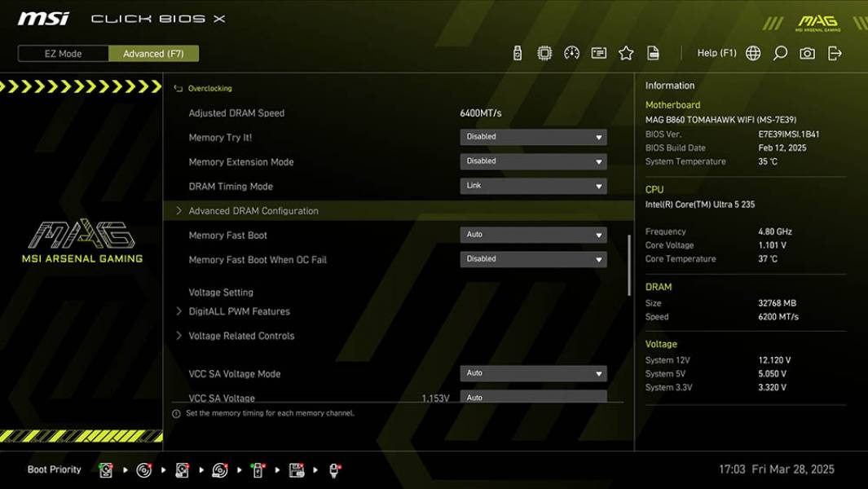This screenshot has width=868, height=489.
Task: Click the info circle icon beside help text
Action: pos(176,414)
